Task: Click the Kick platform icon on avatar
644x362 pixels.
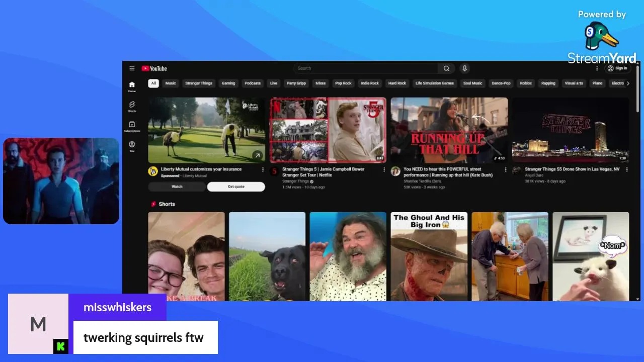Action: coord(61,346)
